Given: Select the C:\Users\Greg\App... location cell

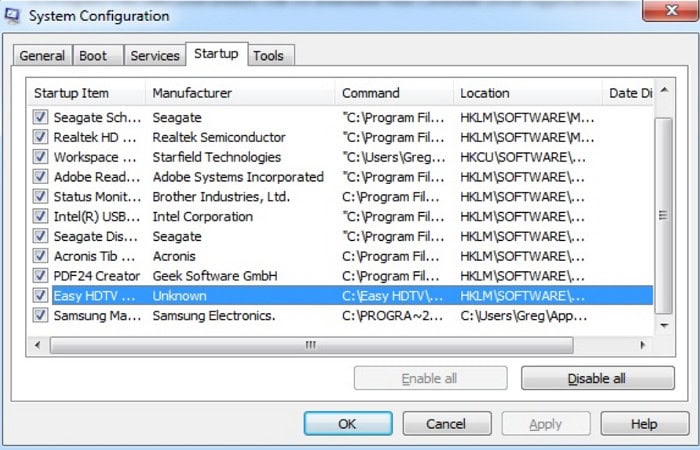Looking at the screenshot, I should (524, 316).
